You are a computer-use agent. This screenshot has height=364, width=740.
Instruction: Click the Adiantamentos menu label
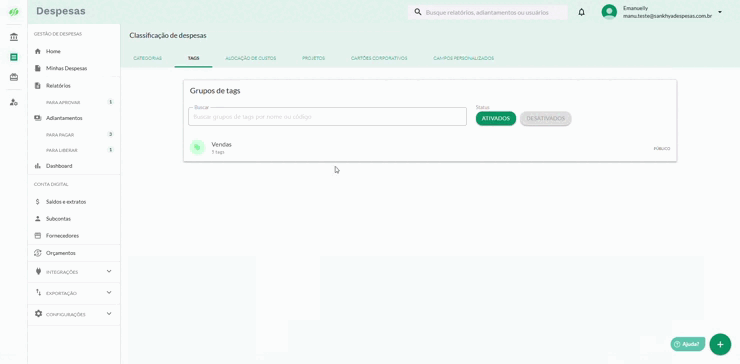(64, 118)
